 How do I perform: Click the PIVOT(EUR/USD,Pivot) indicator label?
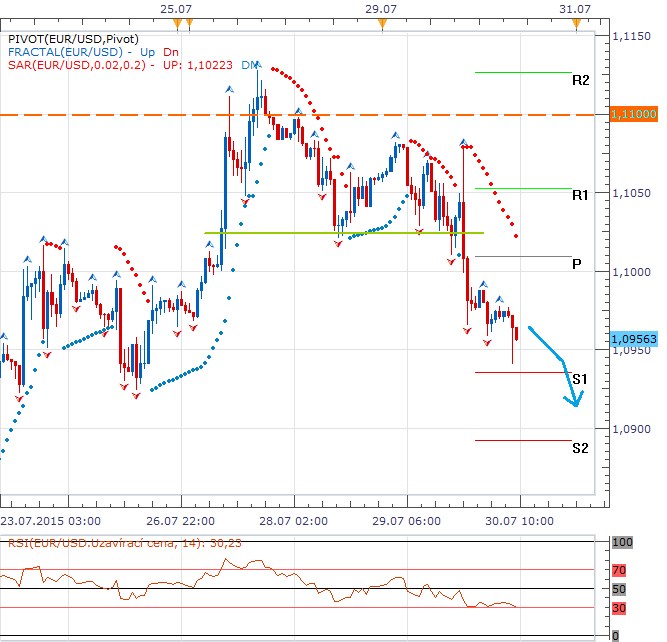pyautogui.click(x=73, y=39)
